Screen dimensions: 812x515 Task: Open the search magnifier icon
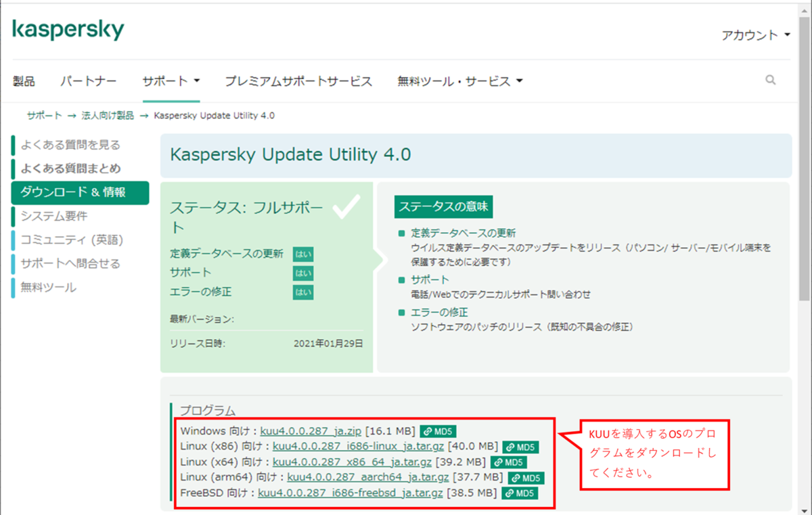tap(771, 80)
